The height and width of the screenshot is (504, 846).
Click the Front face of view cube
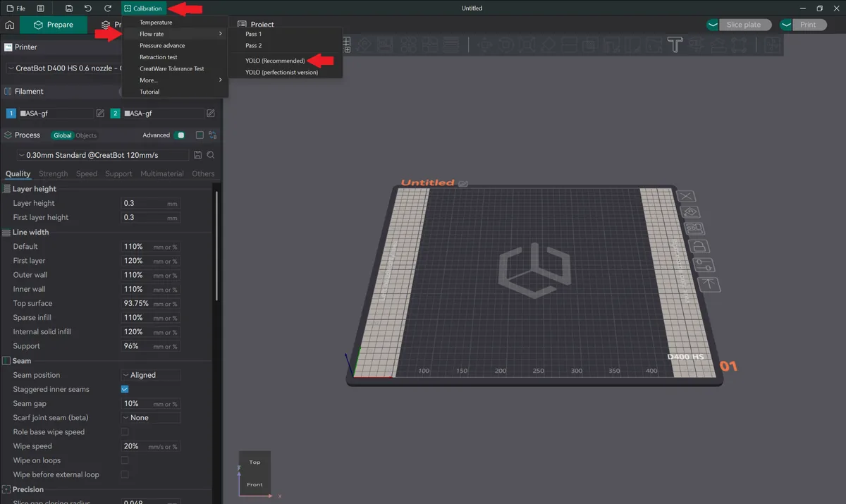click(255, 484)
